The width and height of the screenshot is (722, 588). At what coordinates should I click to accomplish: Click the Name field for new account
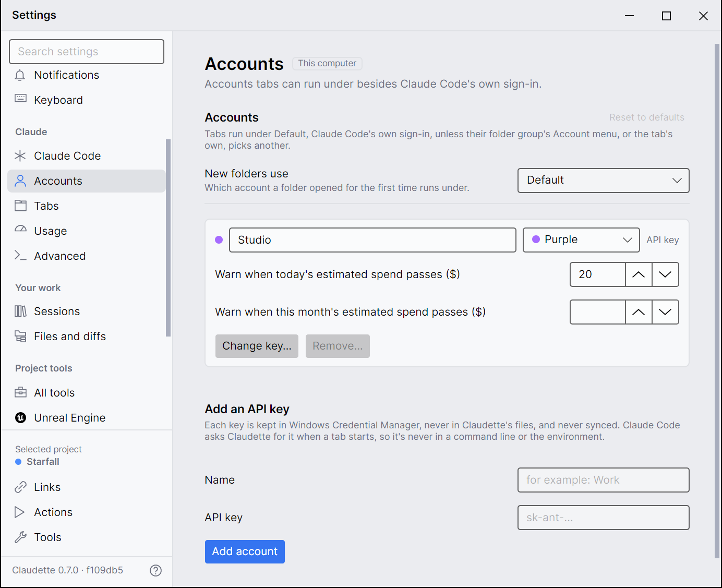604,480
